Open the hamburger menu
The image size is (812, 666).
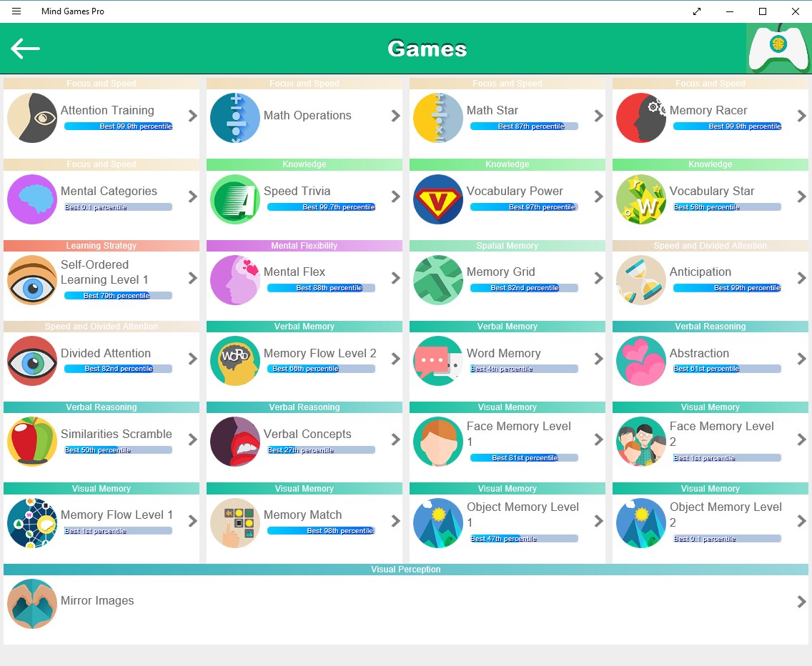16,11
